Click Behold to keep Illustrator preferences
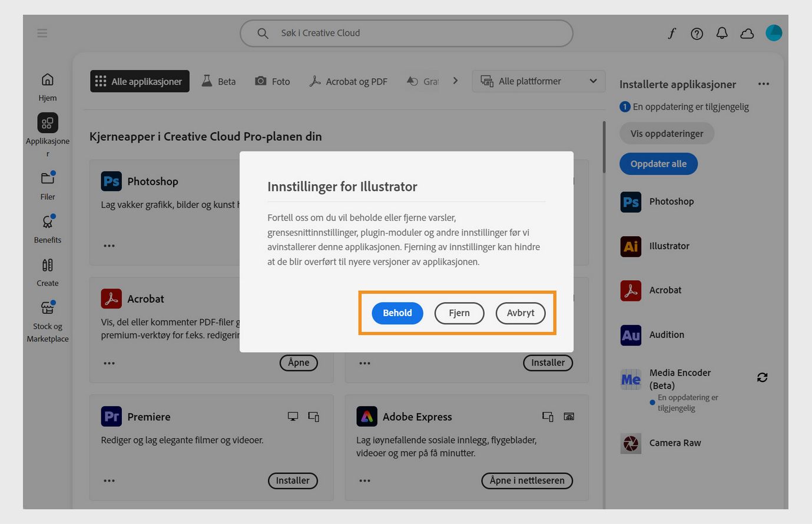Image resolution: width=812 pixels, height=524 pixels. point(397,313)
